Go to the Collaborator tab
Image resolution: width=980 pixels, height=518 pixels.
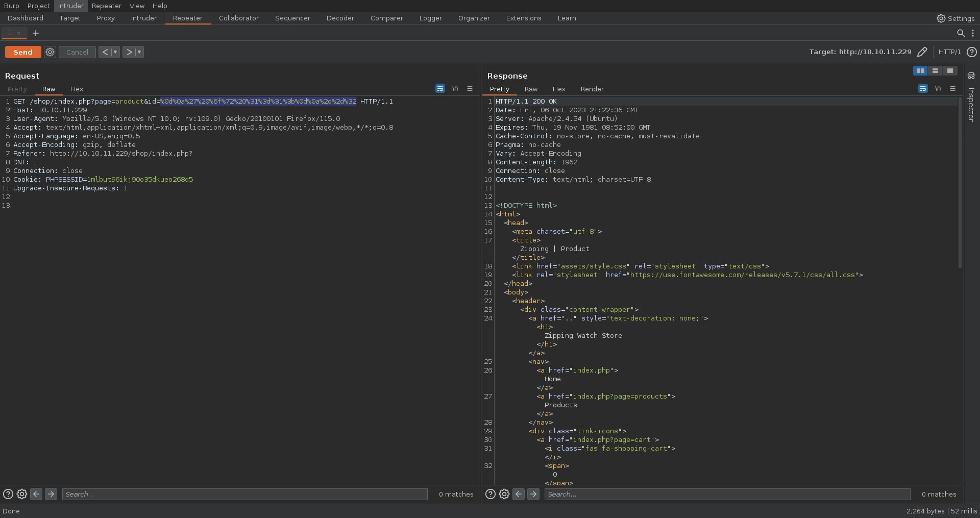239,18
